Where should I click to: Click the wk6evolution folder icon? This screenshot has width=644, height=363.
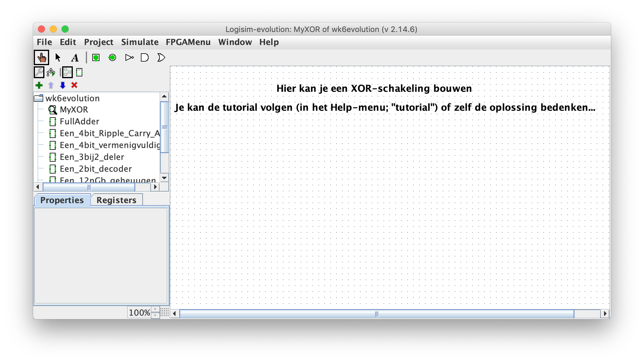click(39, 98)
